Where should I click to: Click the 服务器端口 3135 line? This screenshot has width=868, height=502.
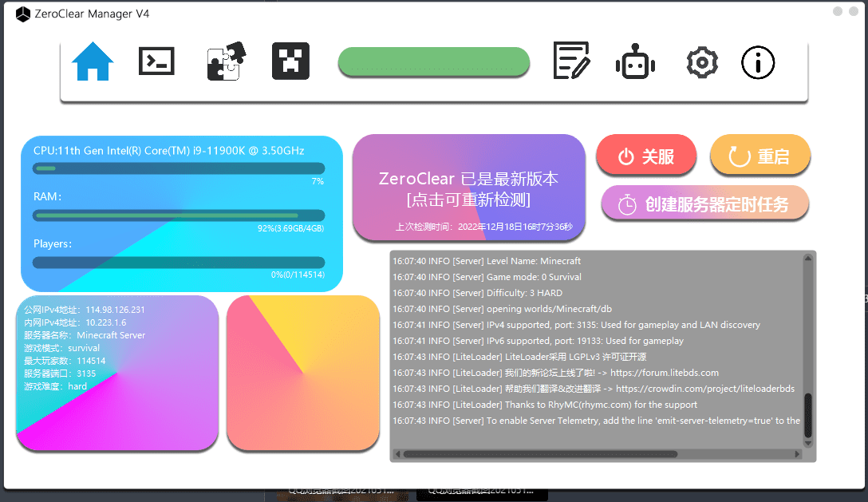coord(60,374)
